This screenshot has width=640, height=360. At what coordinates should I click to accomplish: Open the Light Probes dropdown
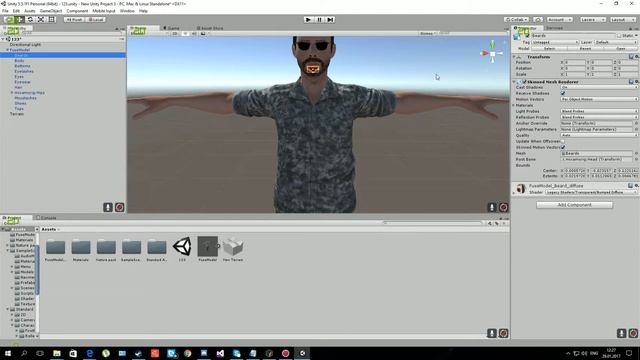(x=599, y=111)
